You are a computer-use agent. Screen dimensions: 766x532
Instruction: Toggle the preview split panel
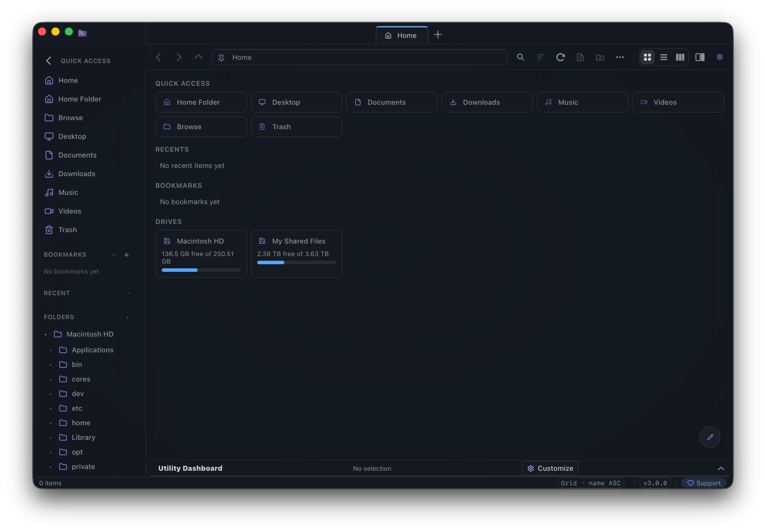pyautogui.click(x=700, y=57)
